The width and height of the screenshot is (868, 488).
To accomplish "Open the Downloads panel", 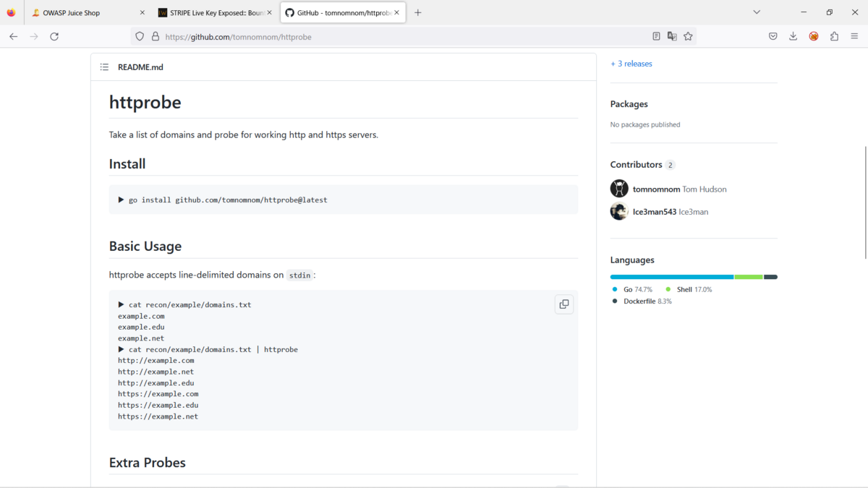I will pyautogui.click(x=793, y=36).
